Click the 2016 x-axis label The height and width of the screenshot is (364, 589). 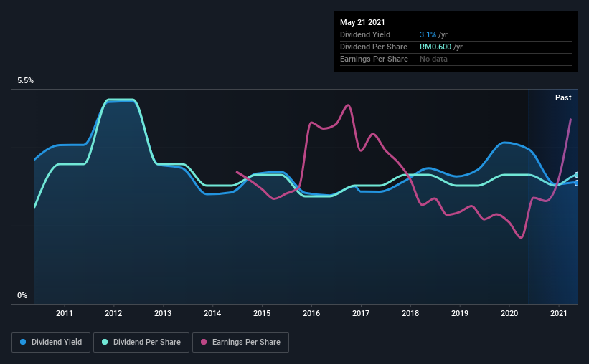311,313
